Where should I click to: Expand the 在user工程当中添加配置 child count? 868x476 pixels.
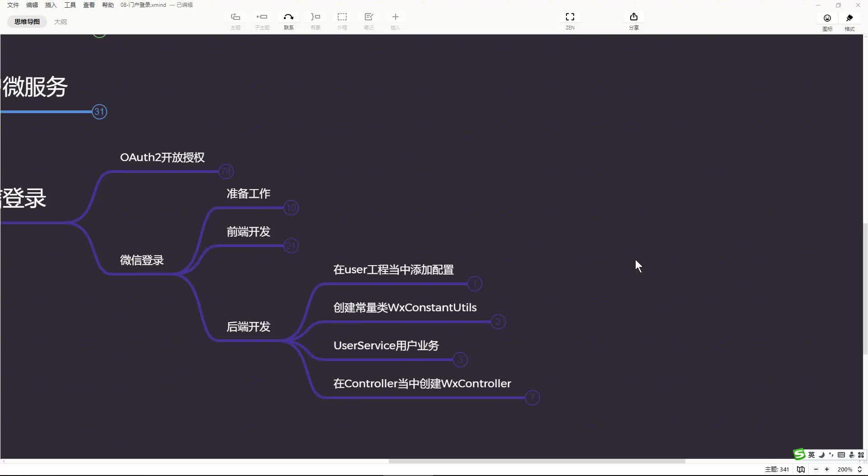click(x=475, y=284)
